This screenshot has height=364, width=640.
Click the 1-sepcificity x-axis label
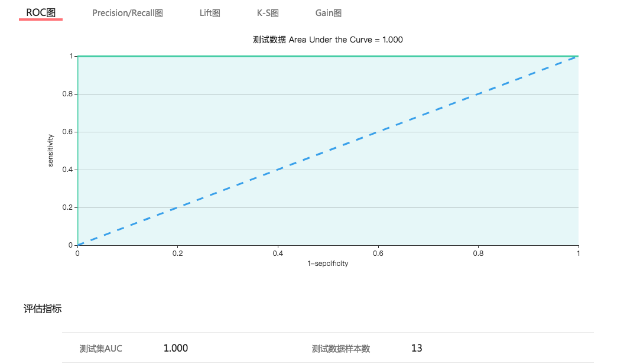pyautogui.click(x=328, y=264)
